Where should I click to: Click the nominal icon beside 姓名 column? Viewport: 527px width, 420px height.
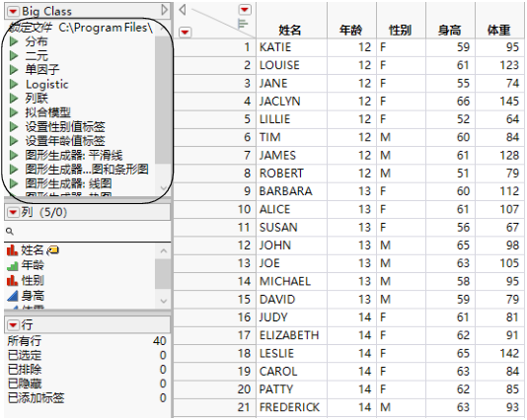click(x=12, y=250)
